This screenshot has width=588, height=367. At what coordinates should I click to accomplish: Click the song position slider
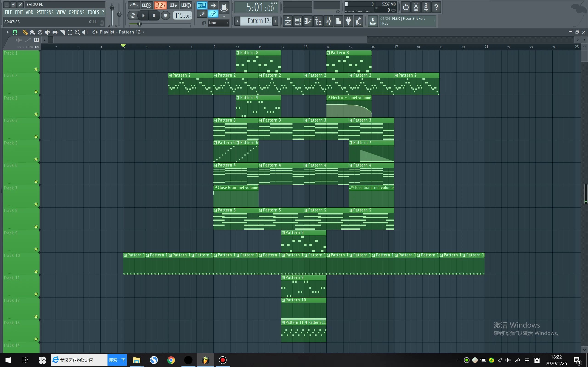pyautogui.click(x=139, y=24)
